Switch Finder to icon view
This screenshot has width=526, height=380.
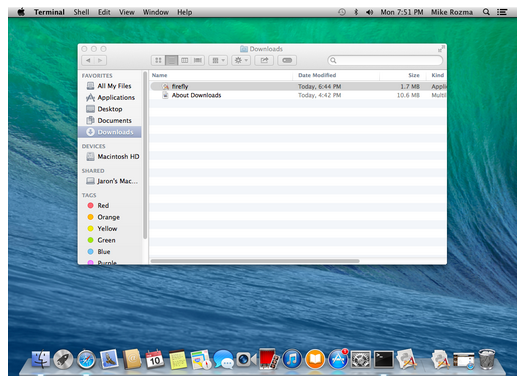pos(158,60)
